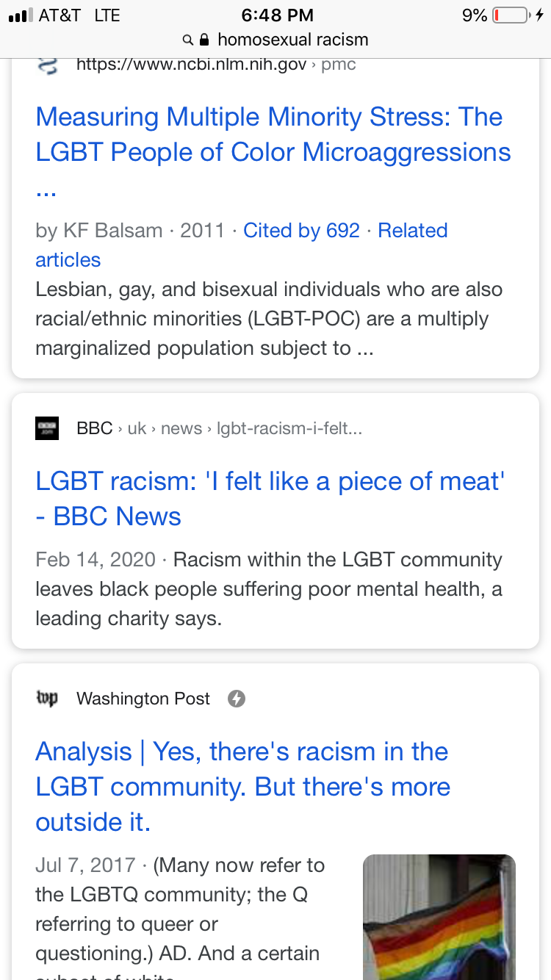
Task: Tap the battery icon in status bar
Action: point(512,15)
